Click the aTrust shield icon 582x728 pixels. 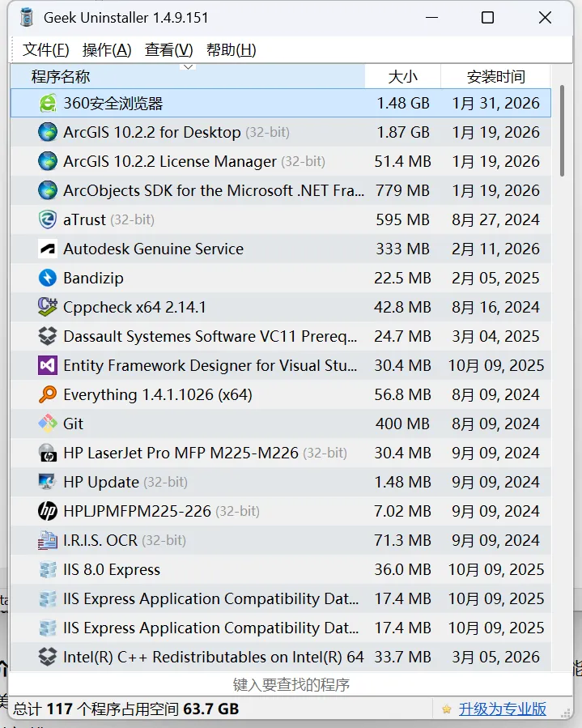pyautogui.click(x=47, y=219)
